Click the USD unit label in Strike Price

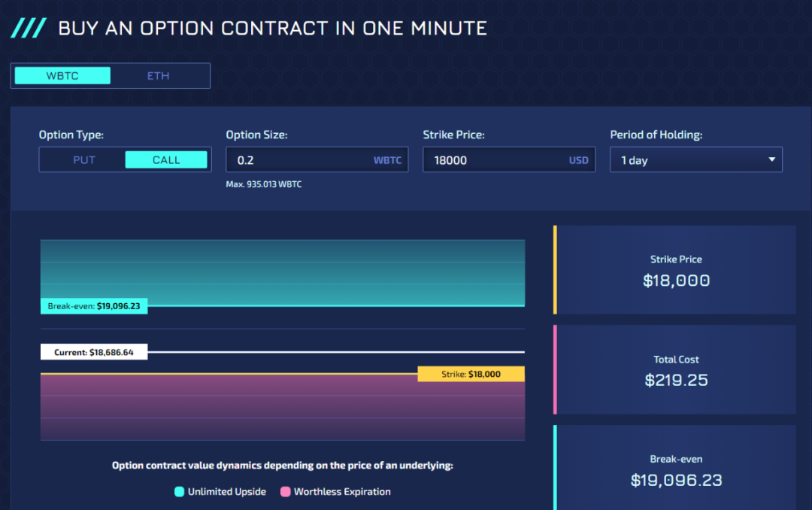(578, 160)
